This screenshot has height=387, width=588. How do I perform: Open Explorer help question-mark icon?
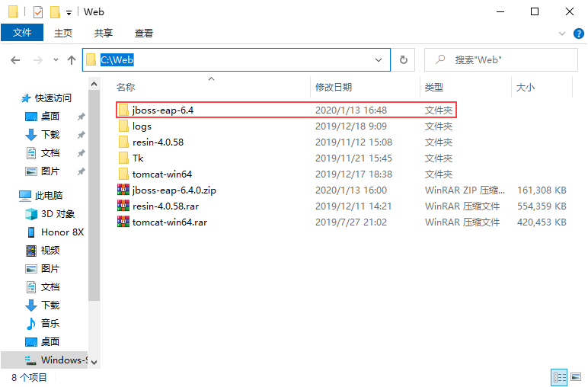[x=579, y=34]
